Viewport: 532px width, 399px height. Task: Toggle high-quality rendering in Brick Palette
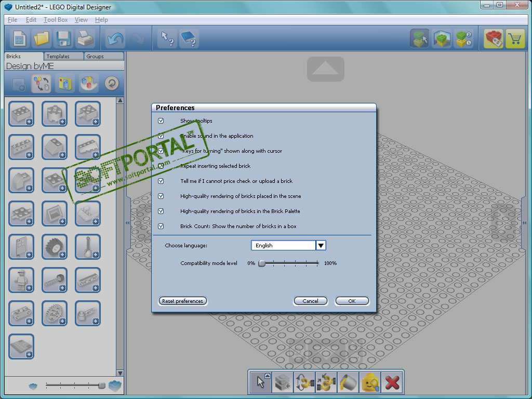tap(161, 211)
